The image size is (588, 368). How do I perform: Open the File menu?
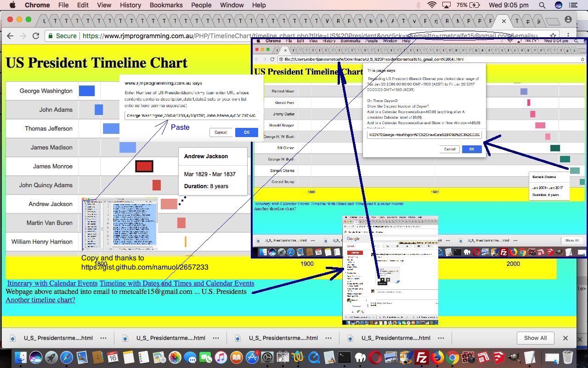click(63, 5)
